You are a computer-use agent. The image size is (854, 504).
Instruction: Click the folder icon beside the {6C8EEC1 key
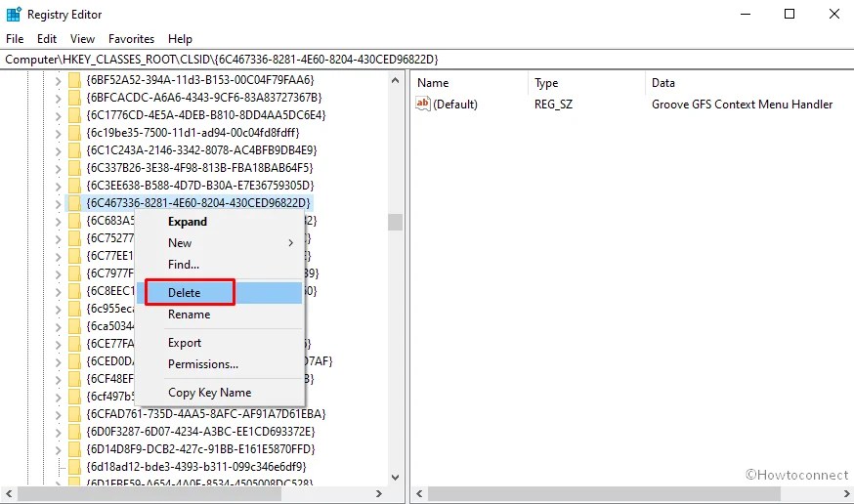pyautogui.click(x=74, y=291)
